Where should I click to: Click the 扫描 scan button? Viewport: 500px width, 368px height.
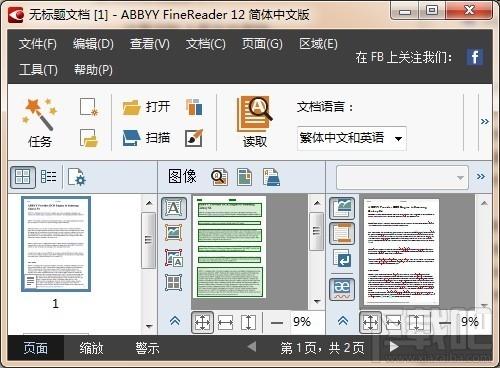(146, 138)
